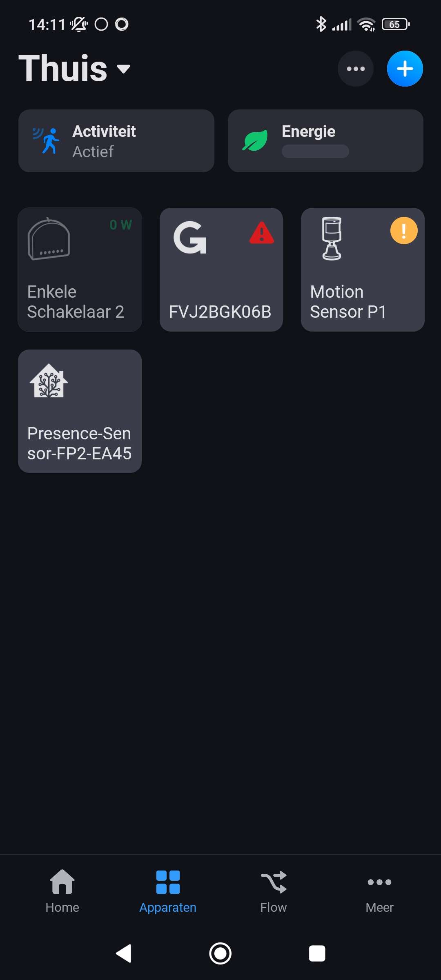
Task: Switch to the Flow tab
Action: [x=274, y=891]
